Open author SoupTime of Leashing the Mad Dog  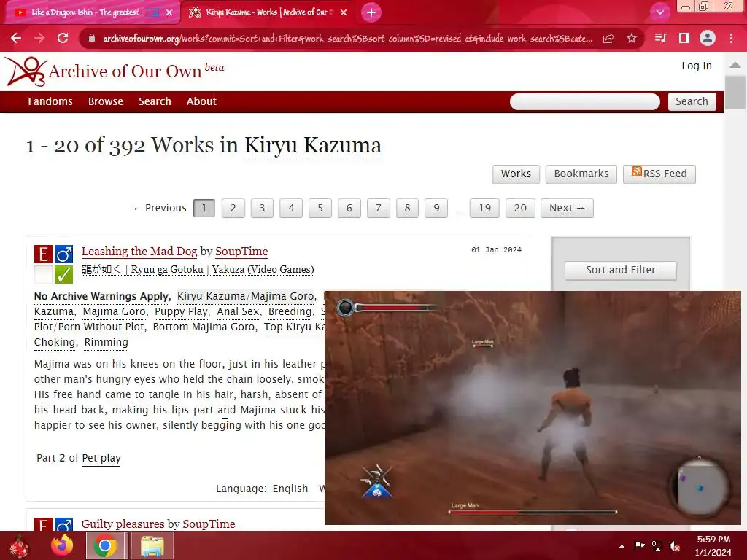[x=241, y=252]
